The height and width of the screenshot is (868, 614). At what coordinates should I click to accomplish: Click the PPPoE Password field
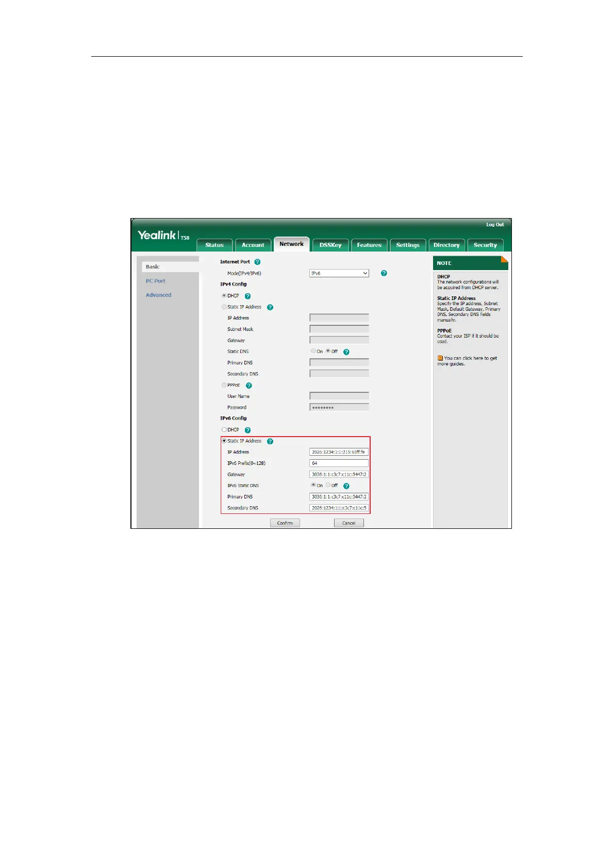point(339,407)
